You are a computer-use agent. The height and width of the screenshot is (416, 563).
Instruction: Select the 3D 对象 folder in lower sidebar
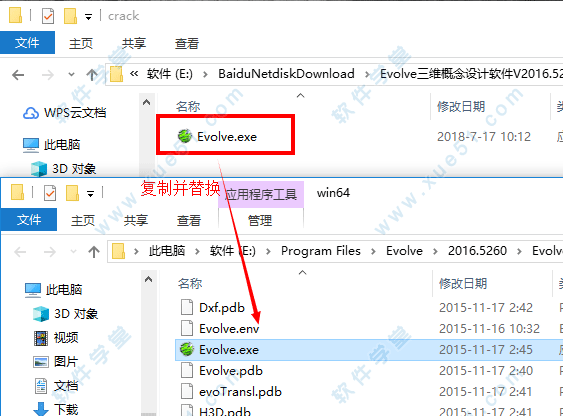tap(65, 314)
